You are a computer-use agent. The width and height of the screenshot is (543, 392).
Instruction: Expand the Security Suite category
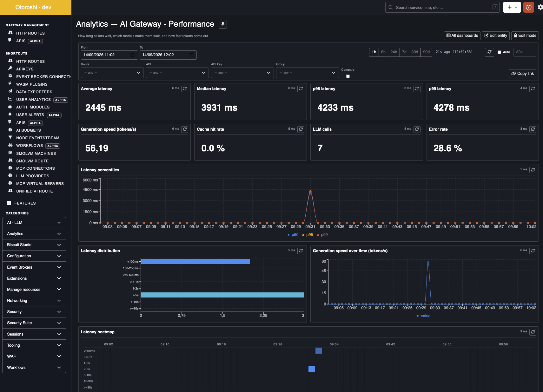click(x=34, y=323)
